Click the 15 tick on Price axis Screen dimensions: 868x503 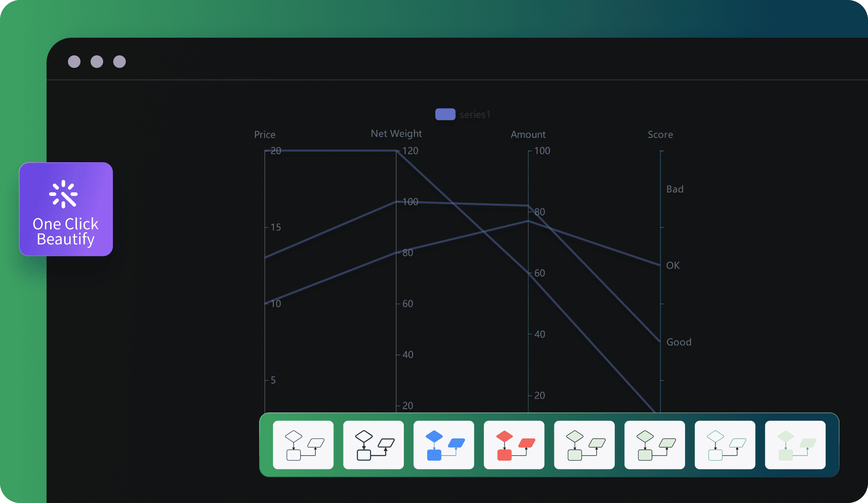(275, 227)
